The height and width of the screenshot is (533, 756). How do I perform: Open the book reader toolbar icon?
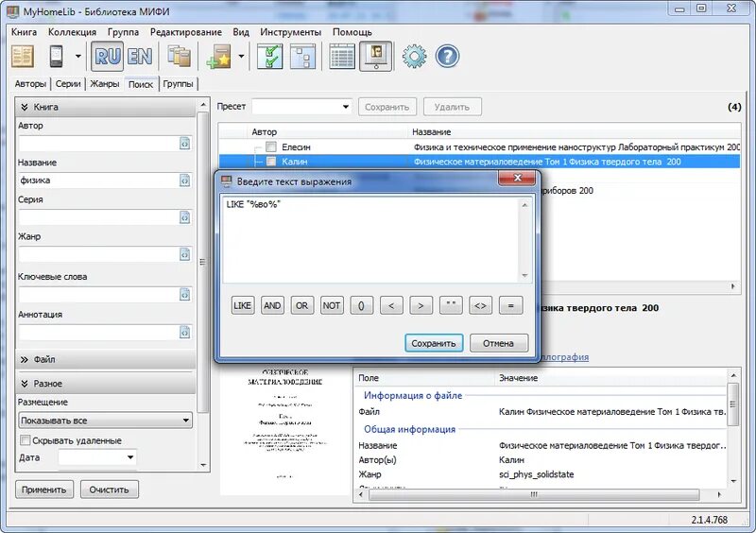22,57
